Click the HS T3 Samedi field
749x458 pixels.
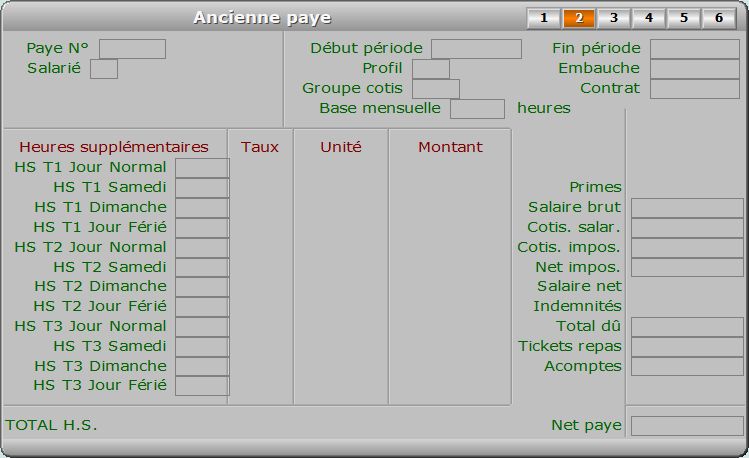click(202, 347)
